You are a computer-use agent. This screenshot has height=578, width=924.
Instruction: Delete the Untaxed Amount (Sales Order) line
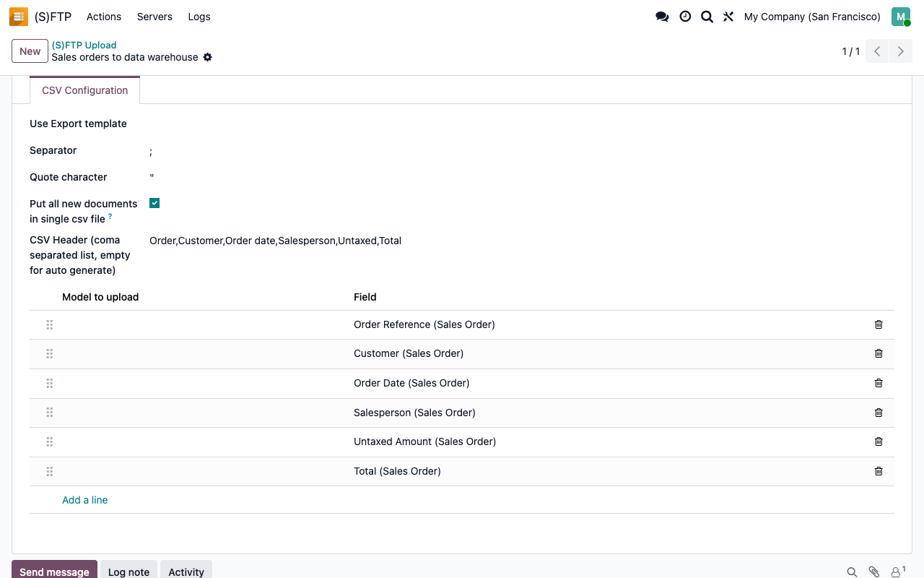coord(879,441)
